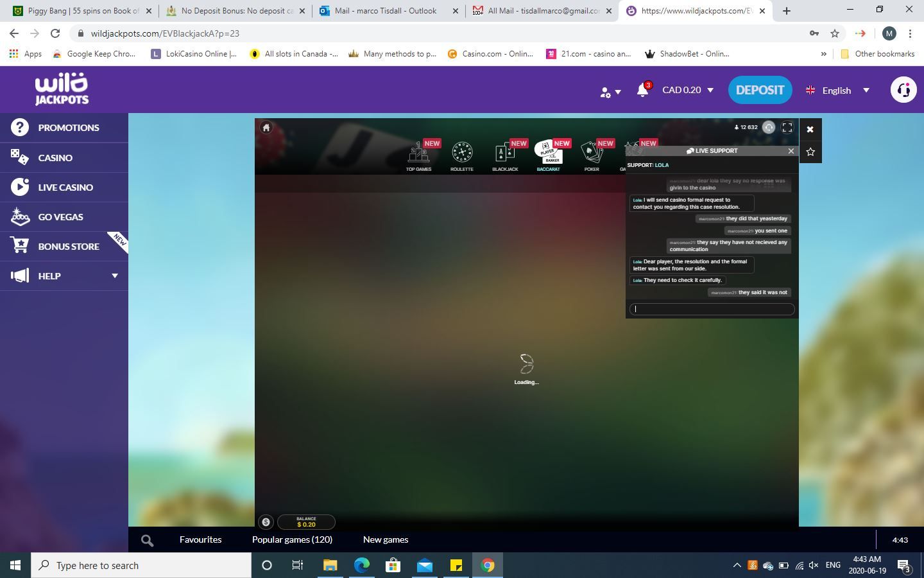Open All slots in Canada bookmark
This screenshot has height=578, width=924.
click(x=294, y=54)
